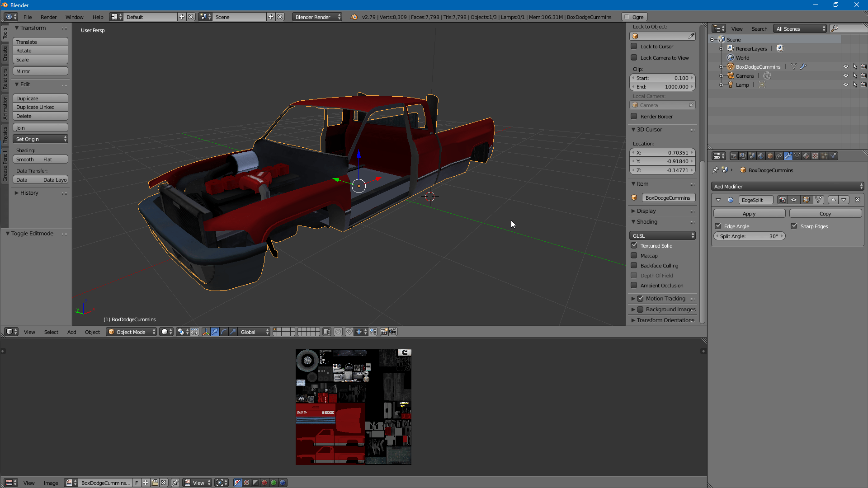
Task: Toggle EdgeSplit modifier display in edit mode
Action: (x=806, y=200)
